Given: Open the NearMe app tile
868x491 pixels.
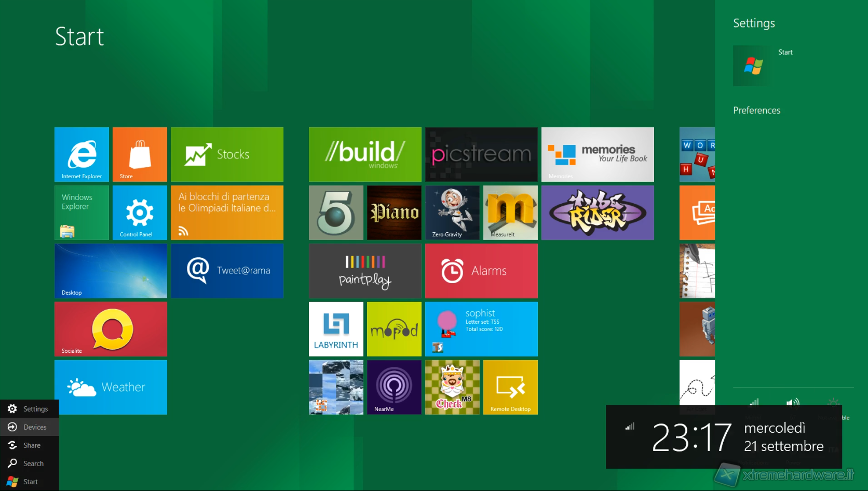Looking at the screenshot, I should coord(394,387).
